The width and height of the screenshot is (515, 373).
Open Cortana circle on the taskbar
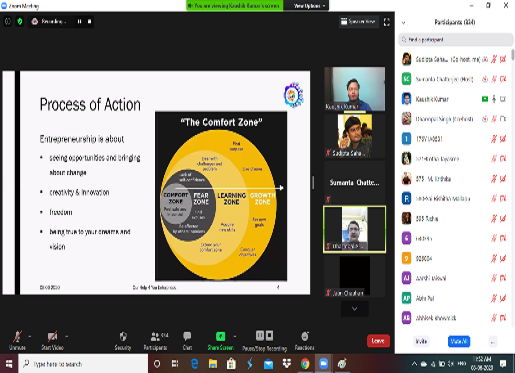click(157, 364)
